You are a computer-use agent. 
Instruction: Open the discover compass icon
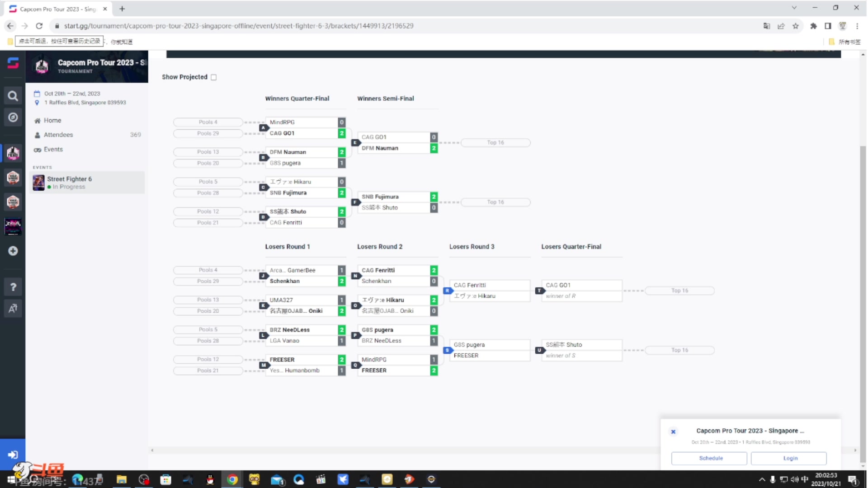tap(13, 117)
